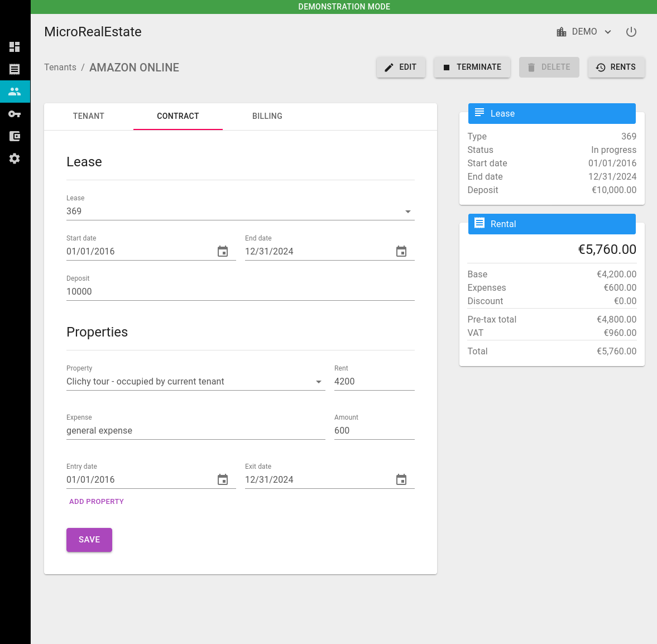Focus the Deposit input field
This screenshot has width=657, height=644.
coord(241,292)
